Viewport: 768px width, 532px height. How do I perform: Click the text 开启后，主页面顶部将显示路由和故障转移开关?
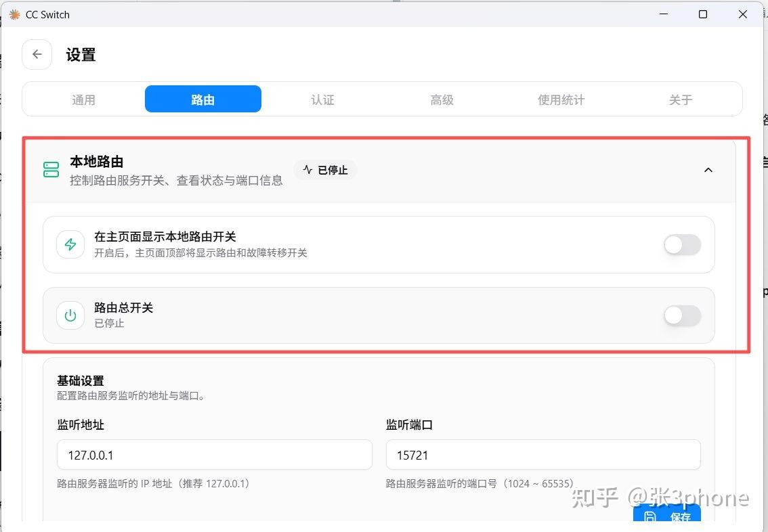pyautogui.click(x=201, y=253)
